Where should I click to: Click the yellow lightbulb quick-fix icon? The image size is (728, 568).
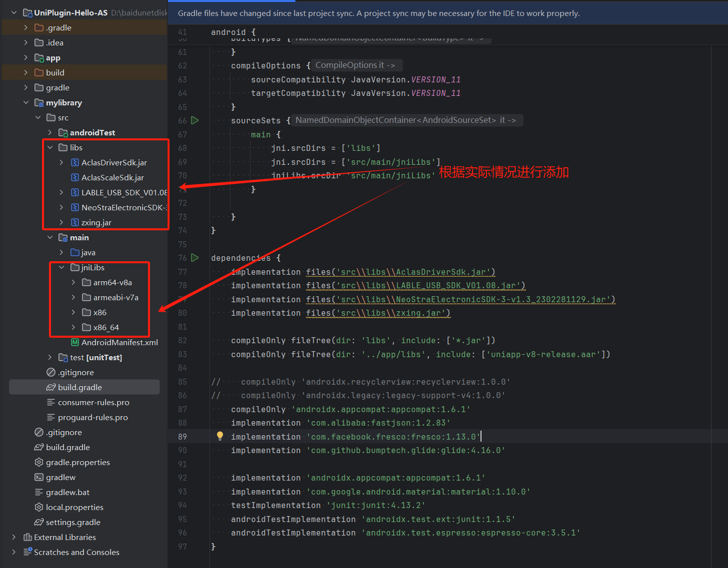click(219, 436)
